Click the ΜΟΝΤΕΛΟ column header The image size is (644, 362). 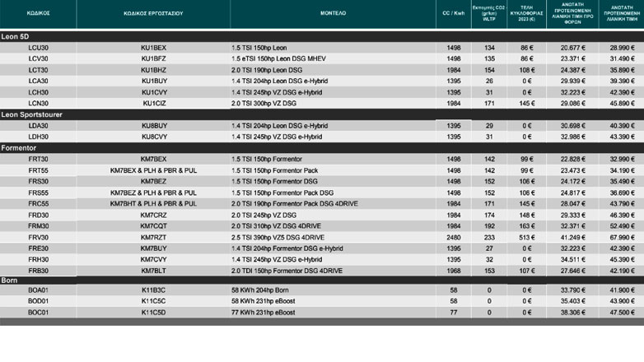(x=333, y=14)
